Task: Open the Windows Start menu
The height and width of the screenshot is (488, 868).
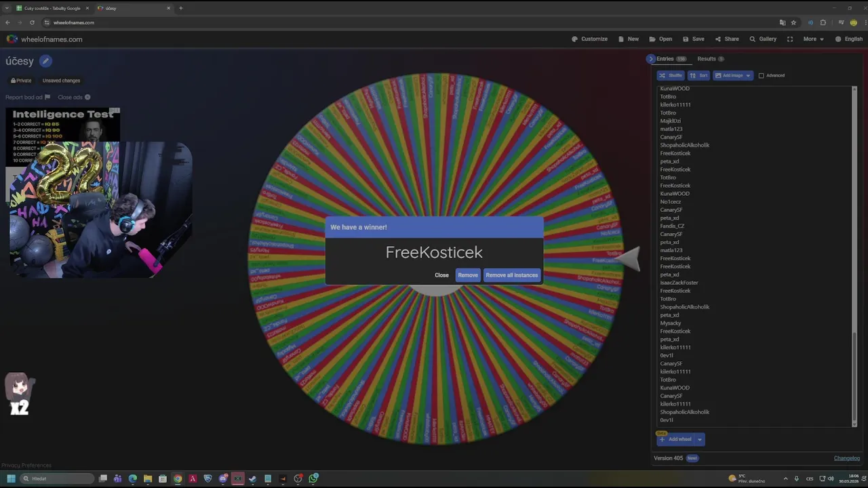Action: [11, 479]
